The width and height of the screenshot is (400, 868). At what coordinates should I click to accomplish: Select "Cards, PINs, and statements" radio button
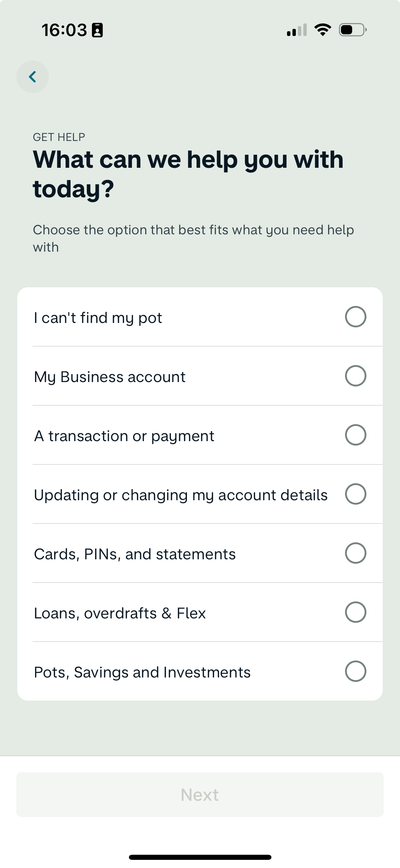click(x=355, y=553)
